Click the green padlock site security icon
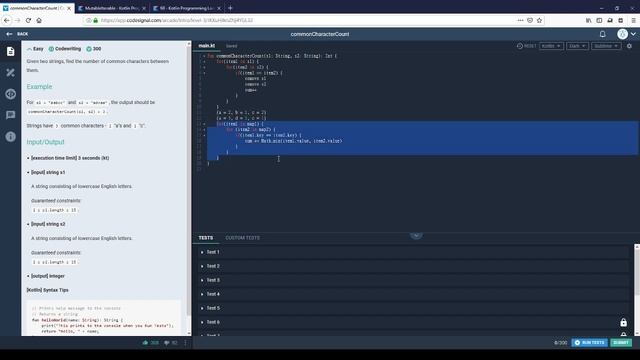Image resolution: width=640 pixels, height=360 pixels. click(x=96, y=20)
